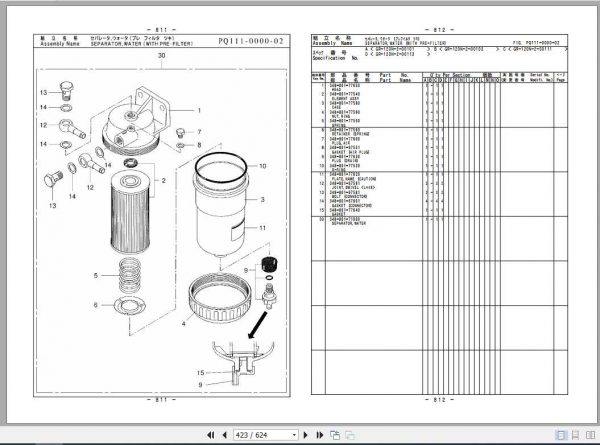Click the ELEMENT ASSY part row
Viewport: 600px width, 445px height.
(439, 96)
